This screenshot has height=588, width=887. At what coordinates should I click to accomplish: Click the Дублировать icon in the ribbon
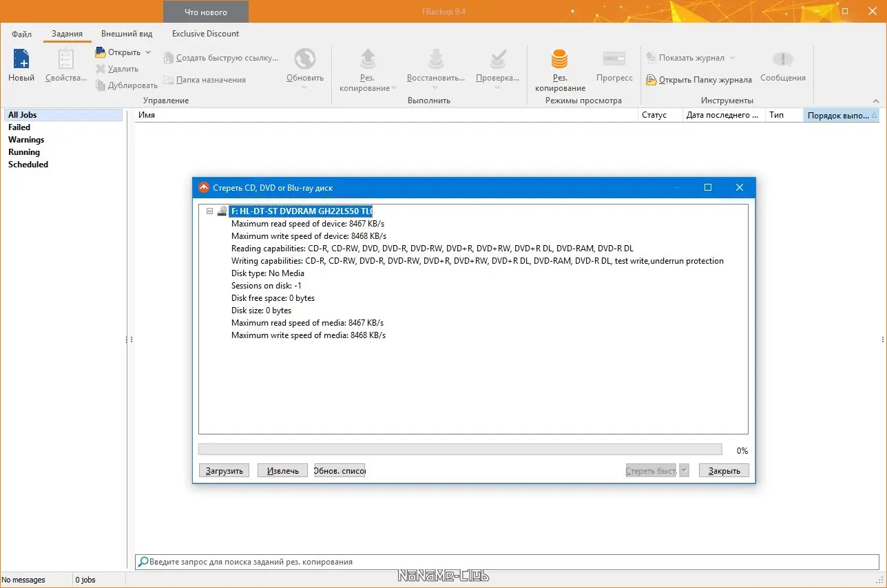pos(101,85)
